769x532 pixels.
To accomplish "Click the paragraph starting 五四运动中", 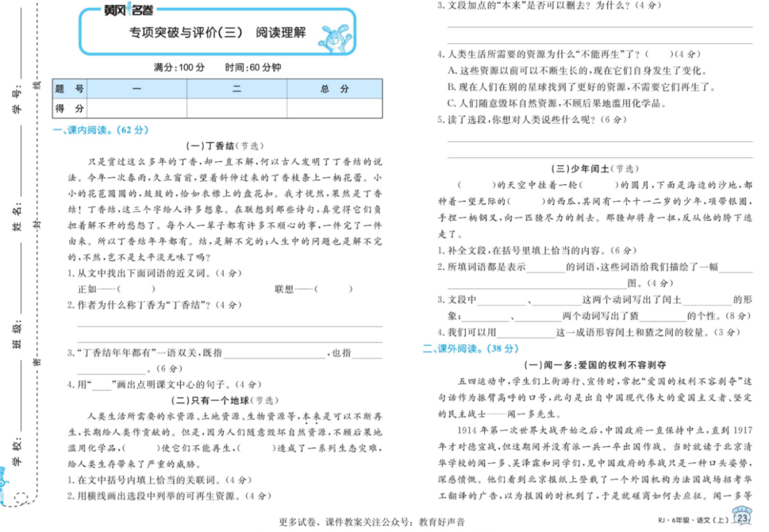I will [595, 397].
